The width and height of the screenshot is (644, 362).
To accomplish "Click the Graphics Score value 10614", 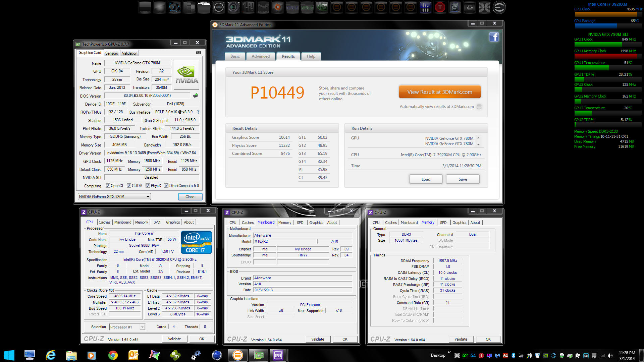I will pyautogui.click(x=284, y=137).
